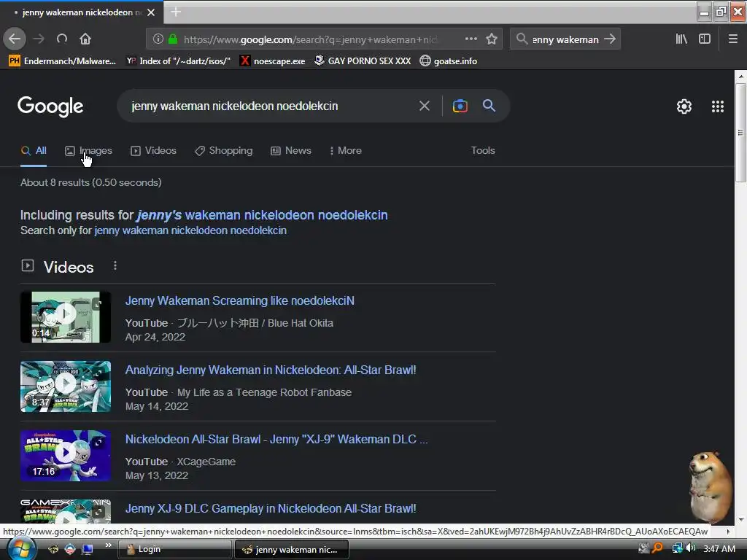Search by image with camera icon
This screenshot has height=560, width=747.
click(x=460, y=106)
